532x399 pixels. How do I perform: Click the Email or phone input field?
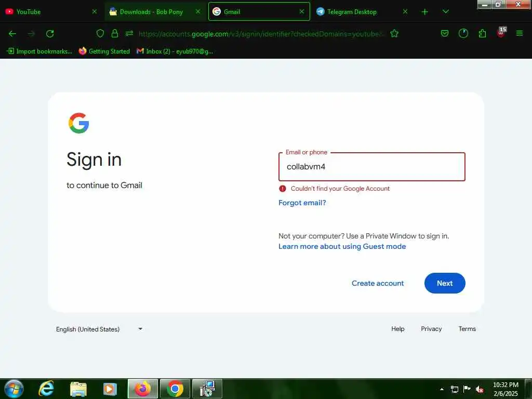371,167
